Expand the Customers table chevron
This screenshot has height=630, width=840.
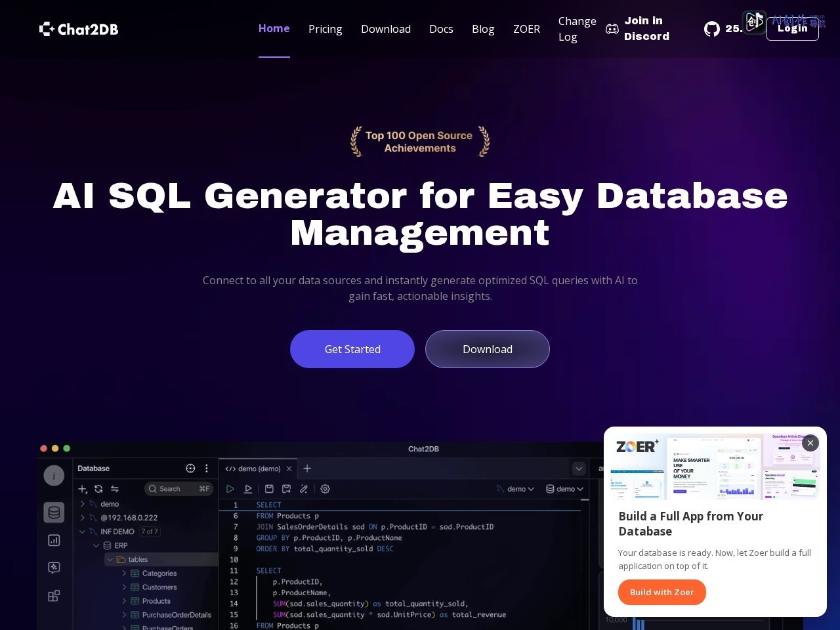click(124, 587)
